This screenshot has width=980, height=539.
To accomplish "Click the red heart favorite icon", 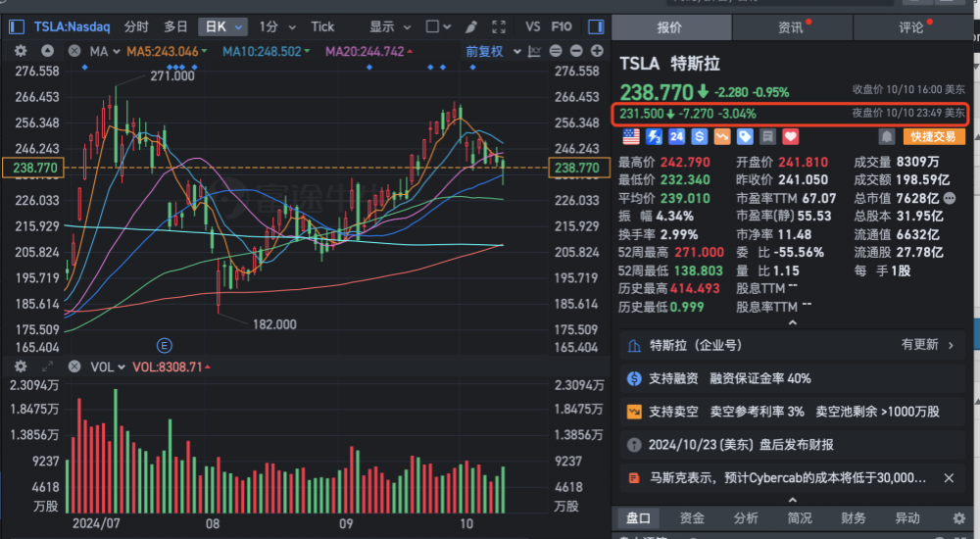I will coord(791,137).
